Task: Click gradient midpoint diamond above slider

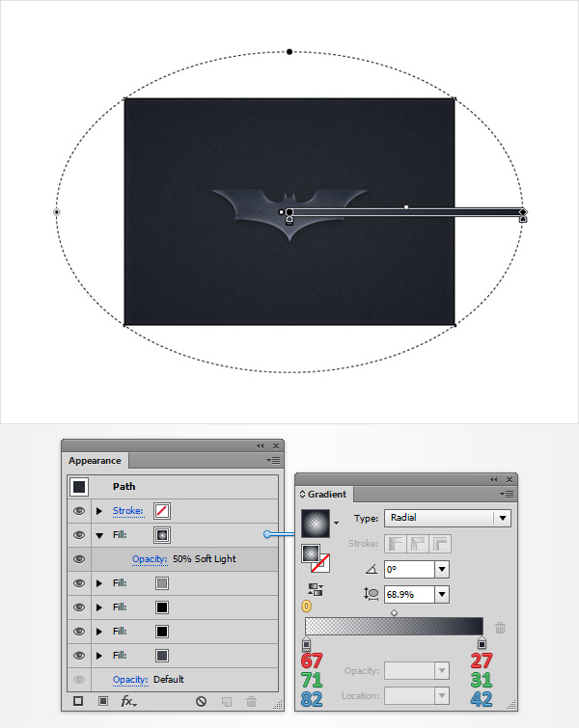Action: click(x=394, y=613)
